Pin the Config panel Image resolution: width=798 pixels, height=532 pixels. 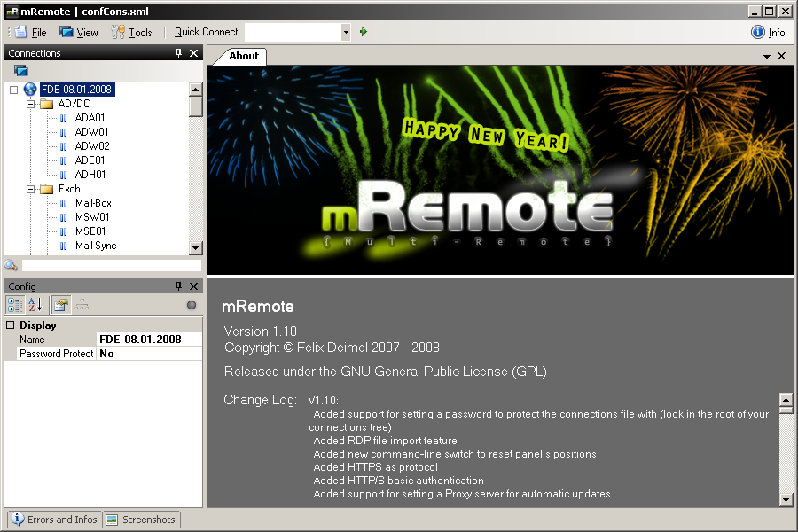[178, 286]
